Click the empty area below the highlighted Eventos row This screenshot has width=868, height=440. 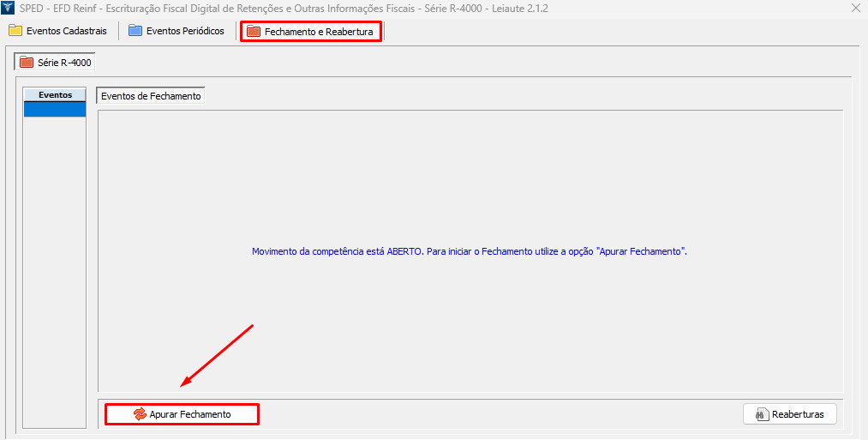(55, 257)
